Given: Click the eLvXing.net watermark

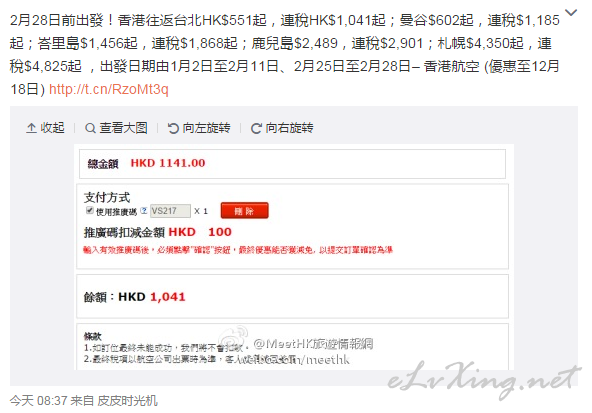Looking at the screenshot, I should [x=484, y=379].
